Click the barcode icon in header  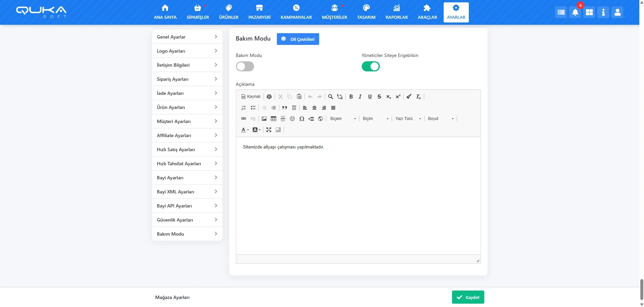[561, 13]
